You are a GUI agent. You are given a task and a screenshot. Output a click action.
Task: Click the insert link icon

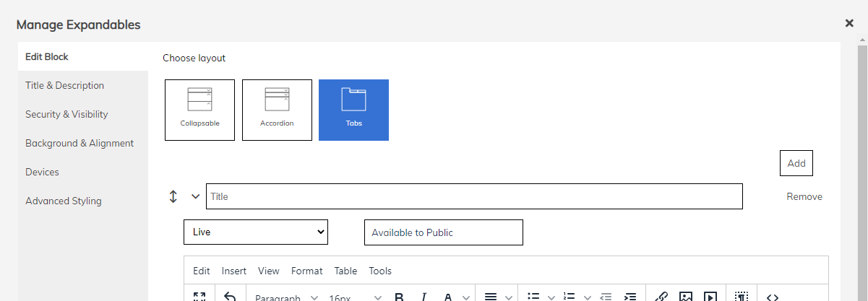(661, 297)
